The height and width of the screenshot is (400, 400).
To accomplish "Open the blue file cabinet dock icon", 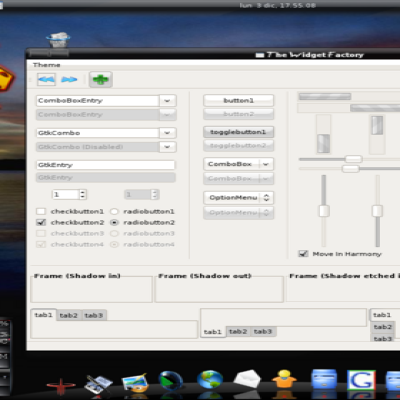I will click(x=324, y=379).
